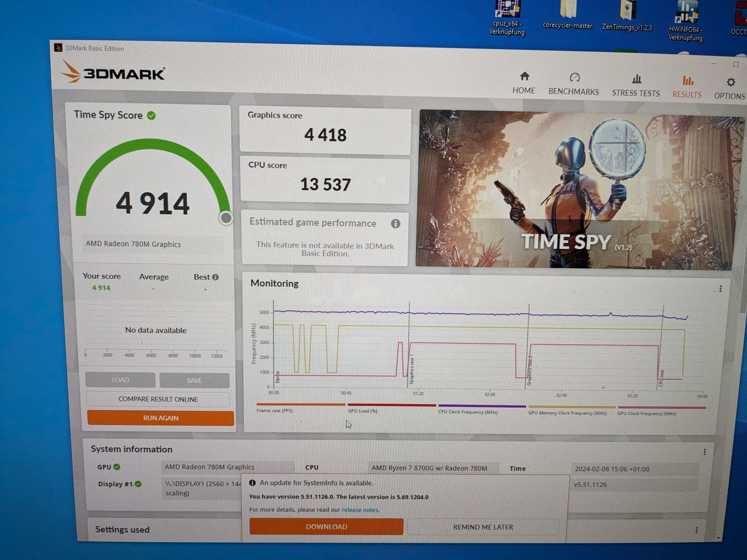
Task: Toggle the CPU Clock Frequency (MHz) legend item
Action: click(482, 409)
